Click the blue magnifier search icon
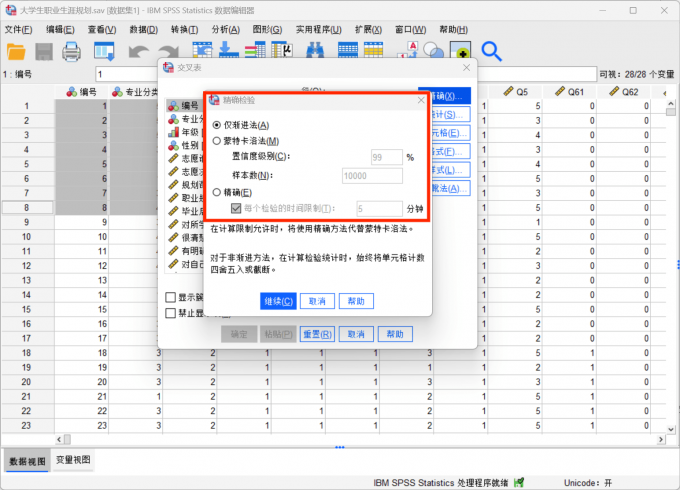 (x=491, y=51)
